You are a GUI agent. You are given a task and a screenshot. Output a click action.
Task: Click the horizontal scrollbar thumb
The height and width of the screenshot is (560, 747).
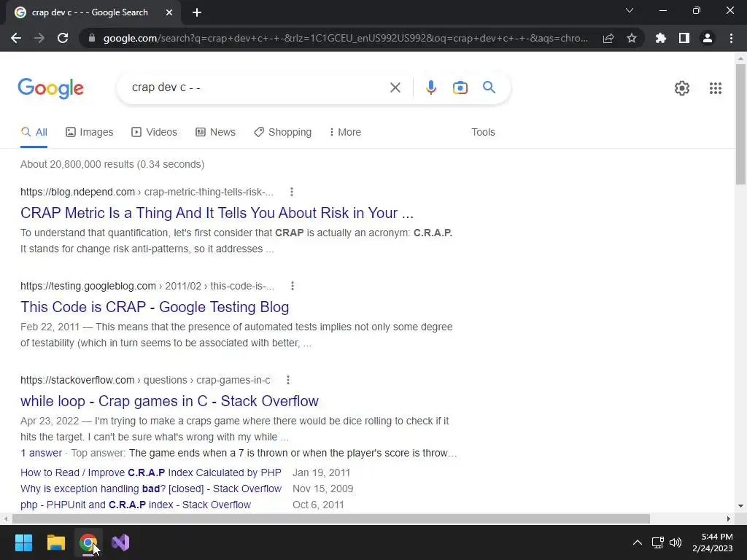331,518
